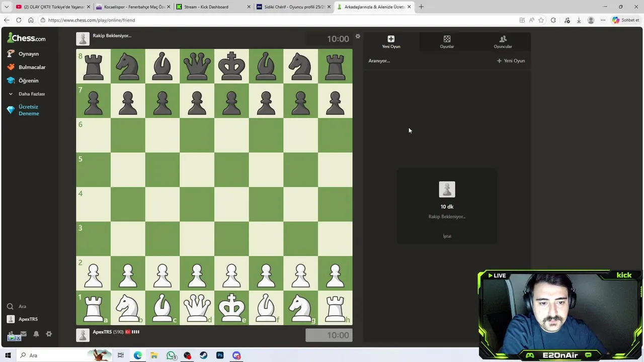Click the browser address bar URL
The width and height of the screenshot is (644, 362).
[92, 20]
